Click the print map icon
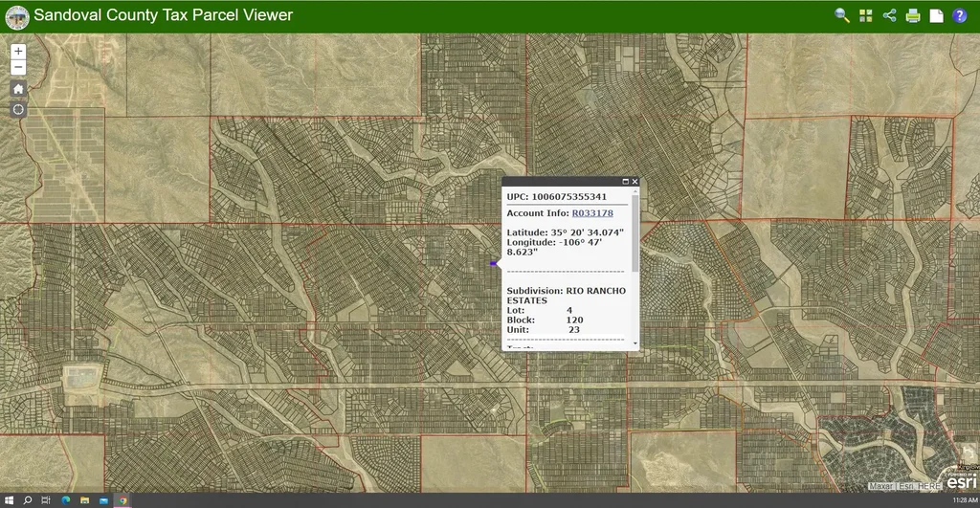This screenshot has height=508, width=980. [913, 15]
